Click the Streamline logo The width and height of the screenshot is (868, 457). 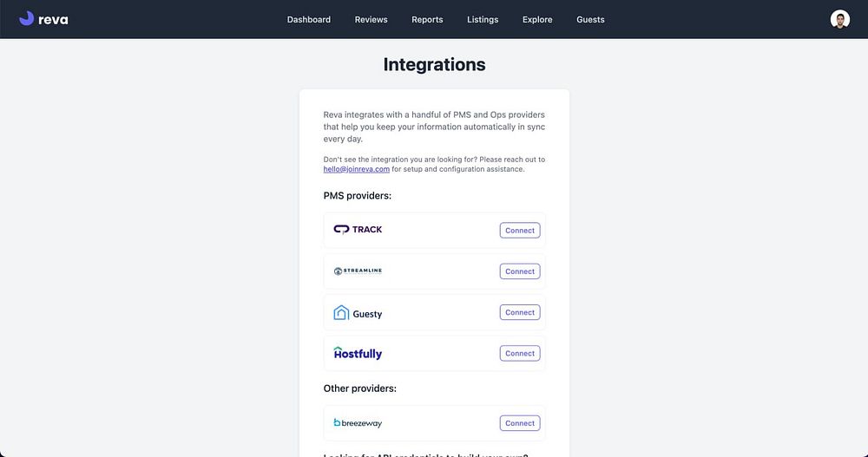[x=358, y=271]
